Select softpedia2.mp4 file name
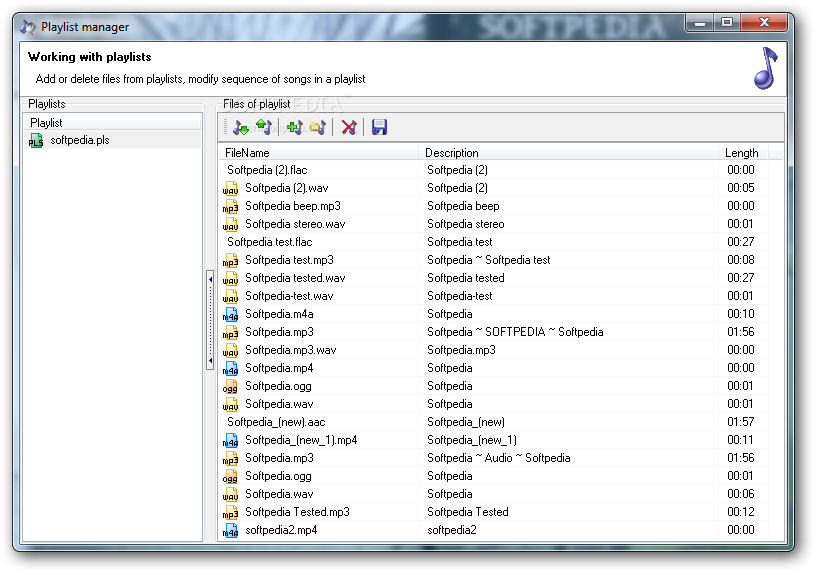 click(x=281, y=530)
